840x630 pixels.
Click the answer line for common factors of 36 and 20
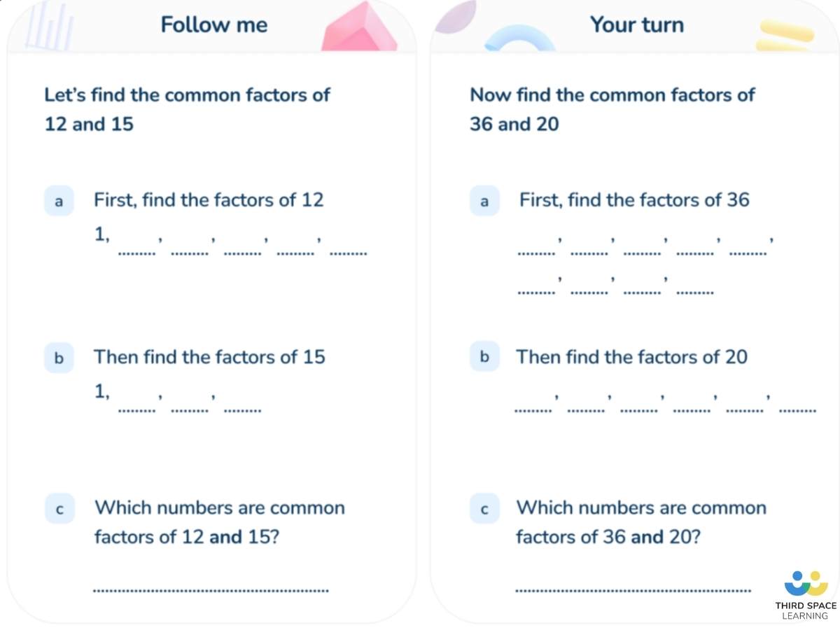pyautogui.click(x=632, y=590)
